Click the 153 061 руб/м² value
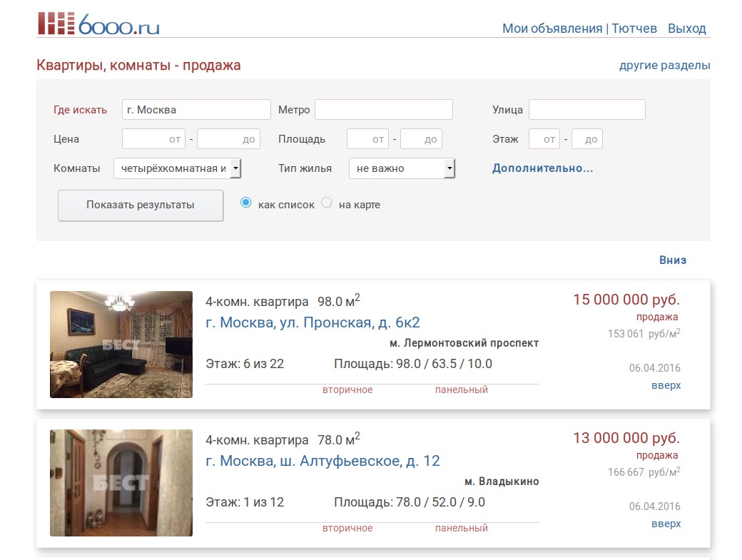Viewport: 742px width, 560px height. (x=644, y=333)
